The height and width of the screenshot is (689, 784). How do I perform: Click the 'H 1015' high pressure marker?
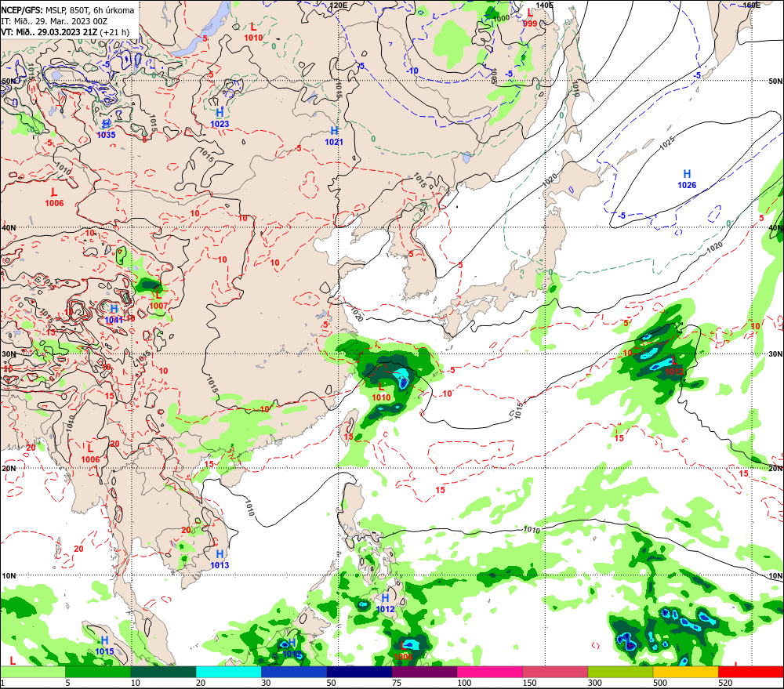pyautogui.click(x=104, y=646)
